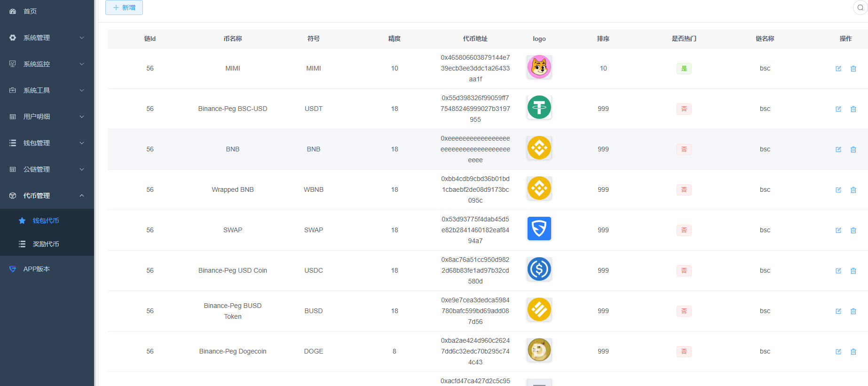Click the 排序 column header

603,39
